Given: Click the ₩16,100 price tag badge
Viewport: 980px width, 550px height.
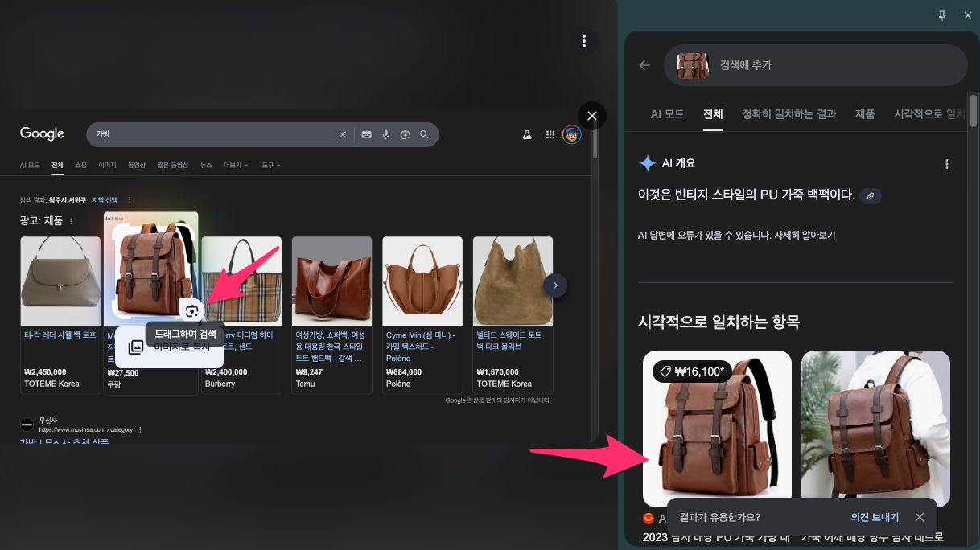Looking at the screenshot, I should tap(692, 371).
